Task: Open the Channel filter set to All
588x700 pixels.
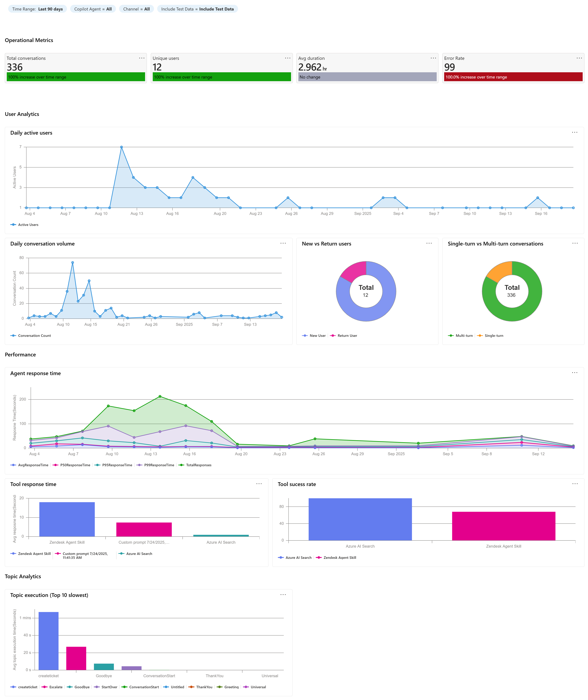Action: tap(136, 9)
